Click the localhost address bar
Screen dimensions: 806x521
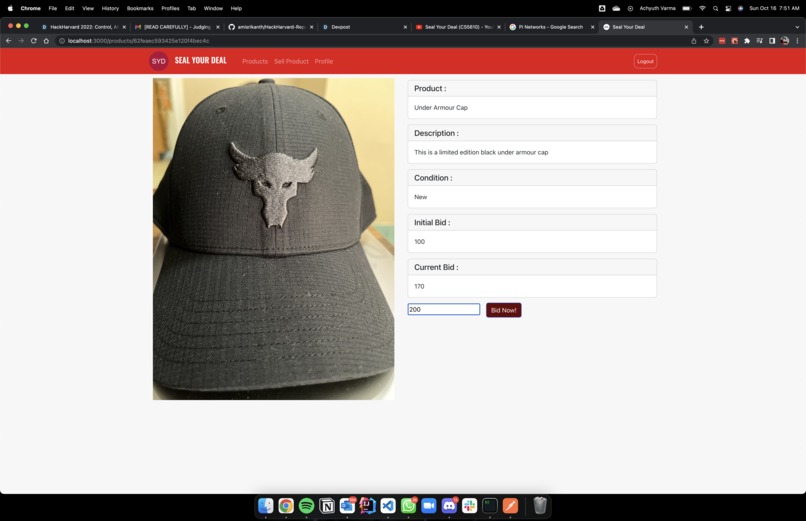point(370,41)
